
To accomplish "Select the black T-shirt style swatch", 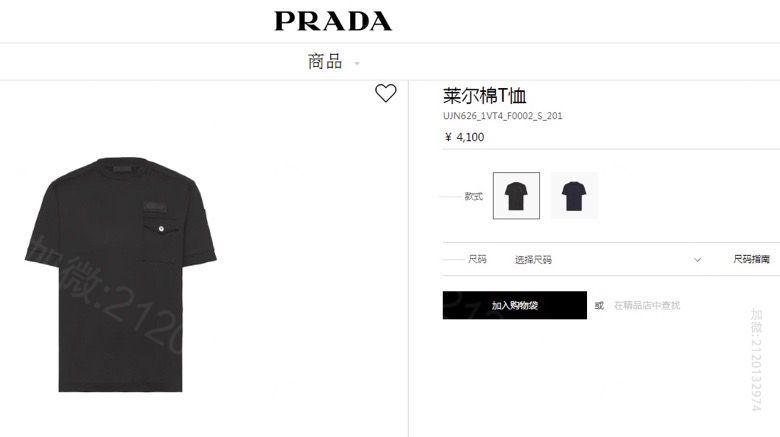I will 516,196.
